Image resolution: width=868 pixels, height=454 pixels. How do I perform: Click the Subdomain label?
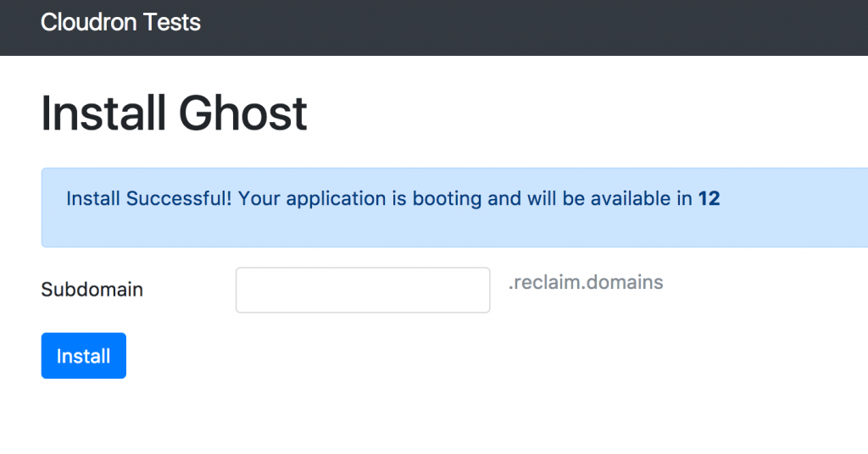pyautogui.click(x=92, y=289)
